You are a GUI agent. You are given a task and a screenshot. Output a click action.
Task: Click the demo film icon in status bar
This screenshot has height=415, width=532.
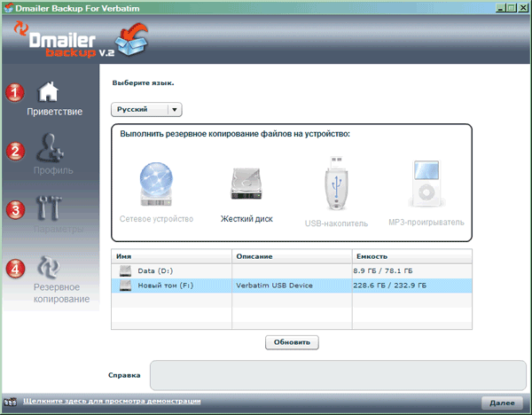point(10,402)
